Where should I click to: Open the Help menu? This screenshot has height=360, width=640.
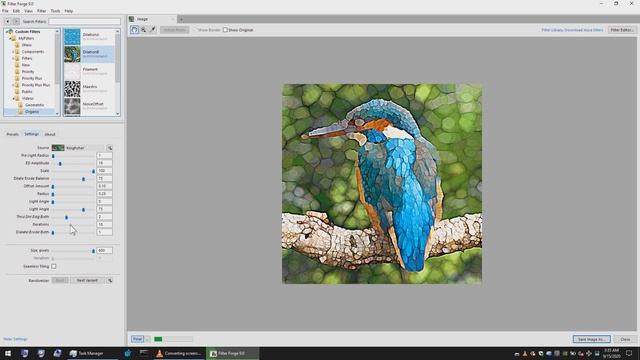(x=69, y=11)
